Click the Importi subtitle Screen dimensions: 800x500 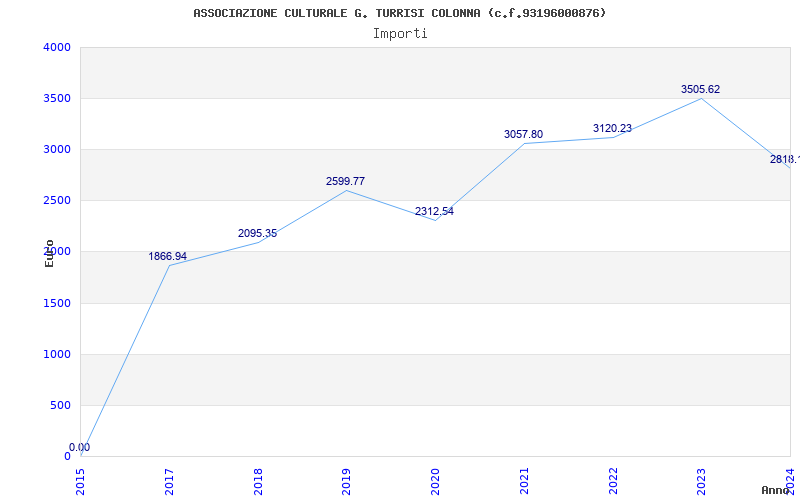tap(400, 34)
